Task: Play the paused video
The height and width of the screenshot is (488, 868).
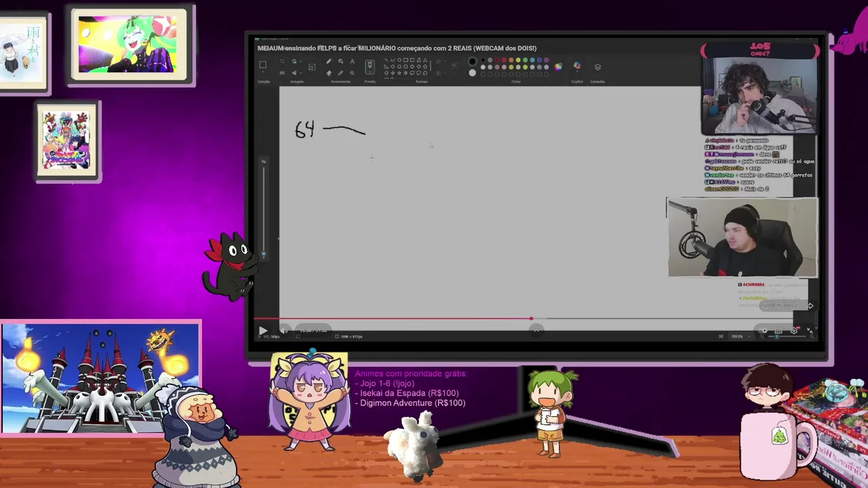Action: coord(263,330)
